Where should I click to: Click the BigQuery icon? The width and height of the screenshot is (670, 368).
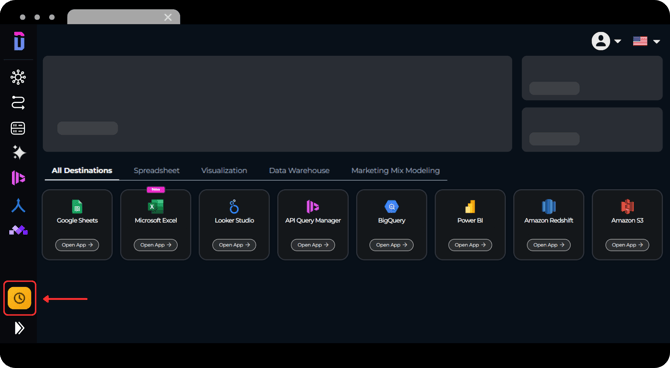391,207
